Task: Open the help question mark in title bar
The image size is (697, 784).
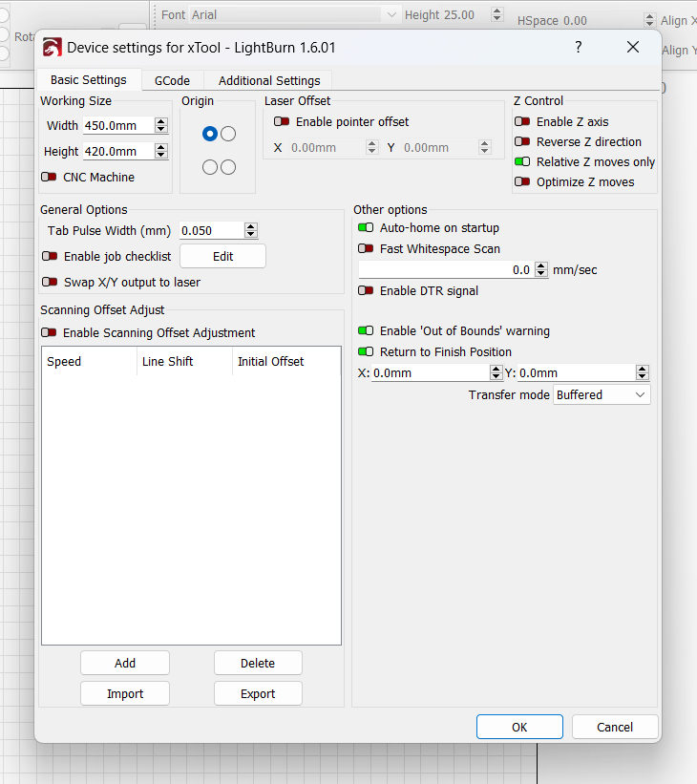Action: [x=579, y=47]
